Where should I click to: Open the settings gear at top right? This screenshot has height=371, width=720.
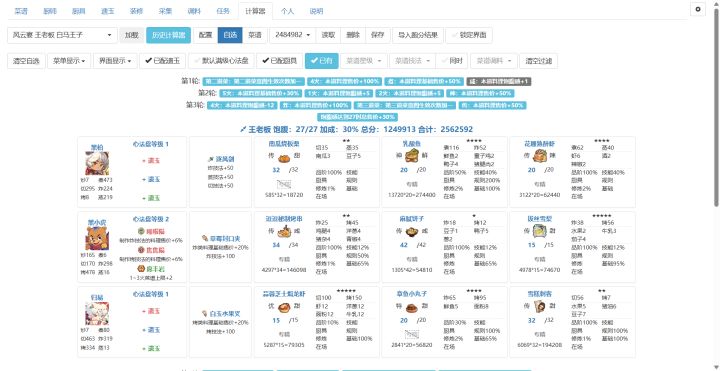(698, 9)
